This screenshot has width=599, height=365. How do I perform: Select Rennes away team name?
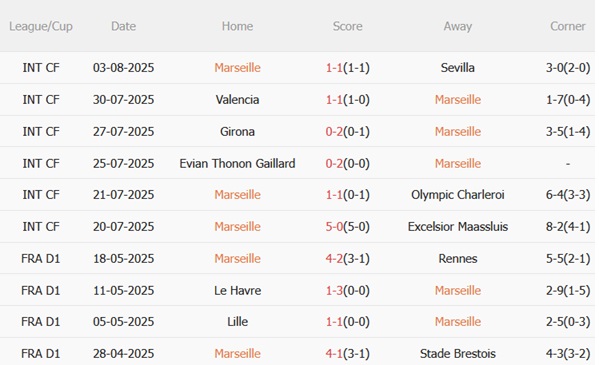[457, 259]
